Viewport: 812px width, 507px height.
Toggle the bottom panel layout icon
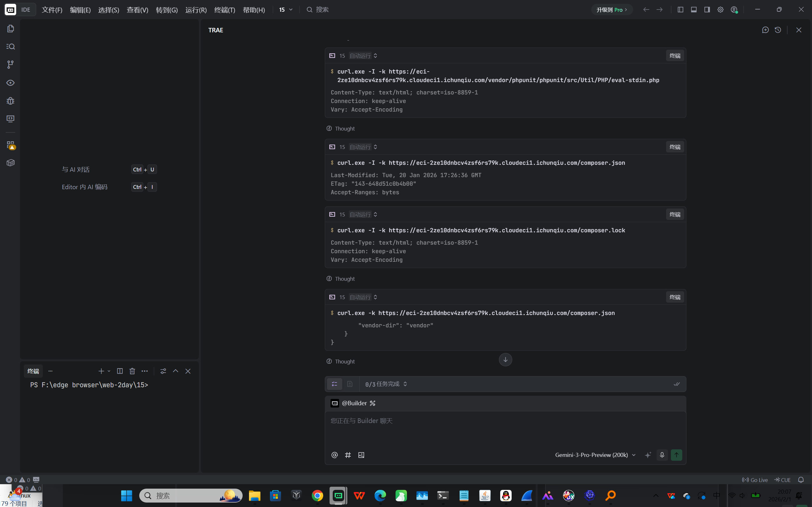[x=694, y=10]
